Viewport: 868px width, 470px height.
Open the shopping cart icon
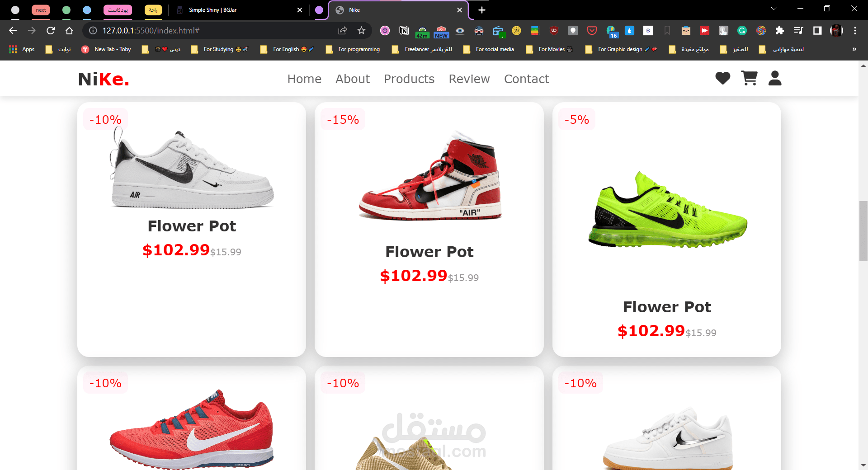click(x=749, y=78)
